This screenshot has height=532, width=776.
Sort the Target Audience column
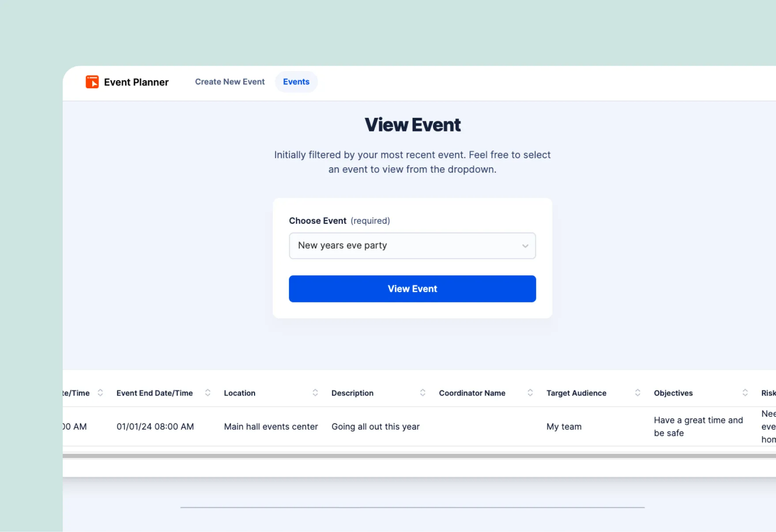coord(637,392)
